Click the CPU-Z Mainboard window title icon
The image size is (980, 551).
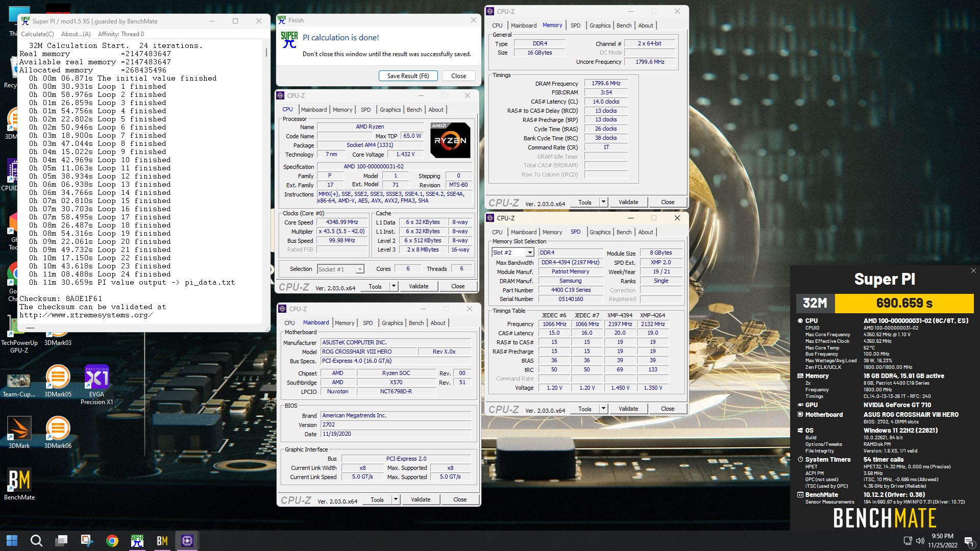pos(282,309)
